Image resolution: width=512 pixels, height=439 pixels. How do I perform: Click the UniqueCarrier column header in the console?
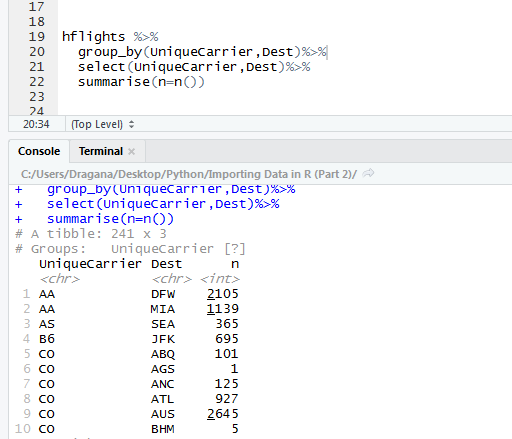click(90, 264)
